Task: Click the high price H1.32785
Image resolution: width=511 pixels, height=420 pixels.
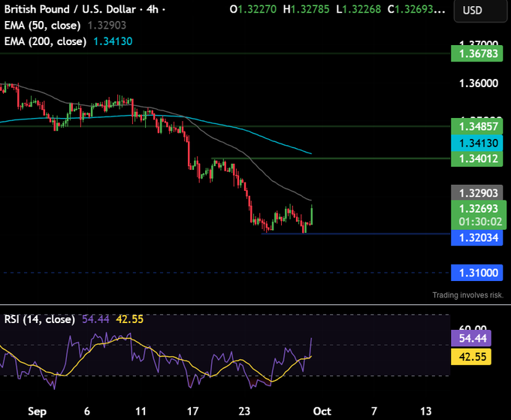Action: [x=307, y=9]
